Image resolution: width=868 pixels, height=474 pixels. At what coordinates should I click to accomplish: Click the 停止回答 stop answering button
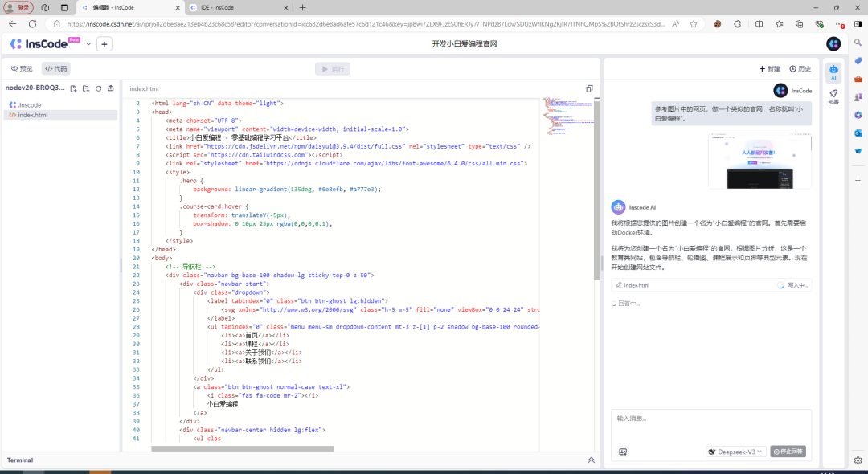coord(788,452)
